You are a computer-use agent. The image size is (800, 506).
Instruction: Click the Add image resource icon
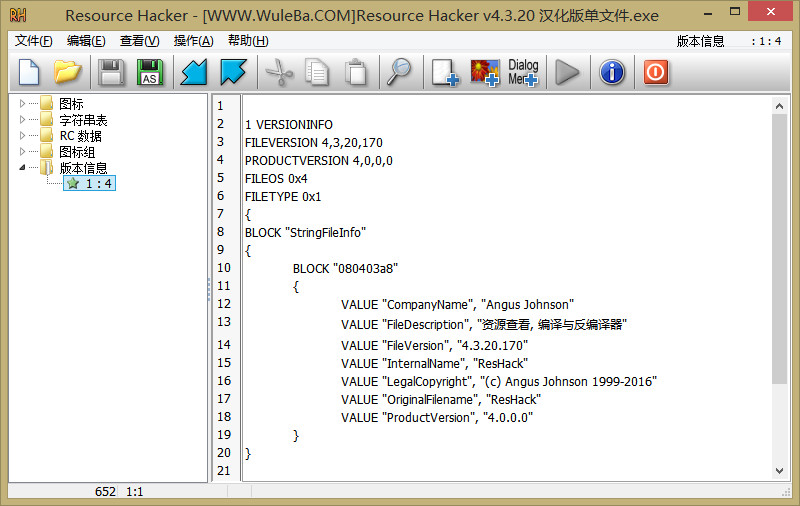[x=484, y=72]
